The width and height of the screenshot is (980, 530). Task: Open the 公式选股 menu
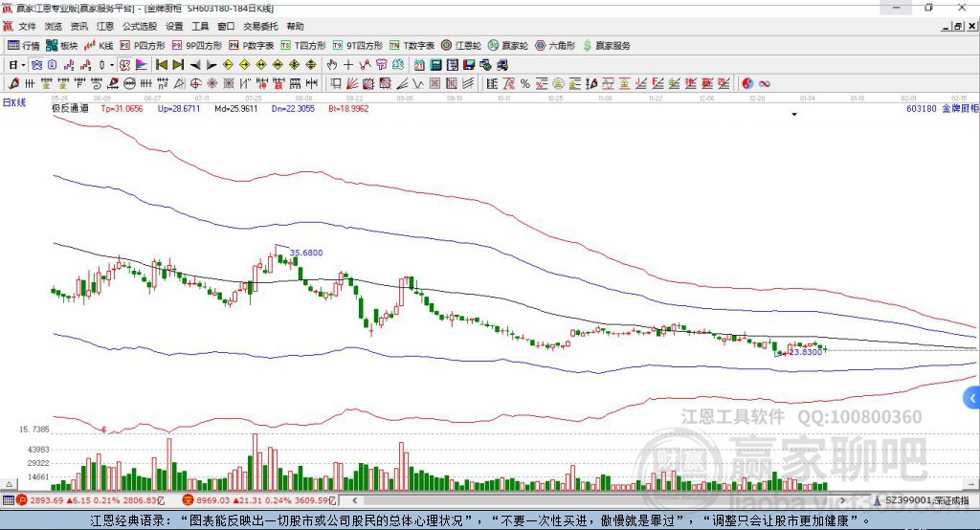coord(140,26)
